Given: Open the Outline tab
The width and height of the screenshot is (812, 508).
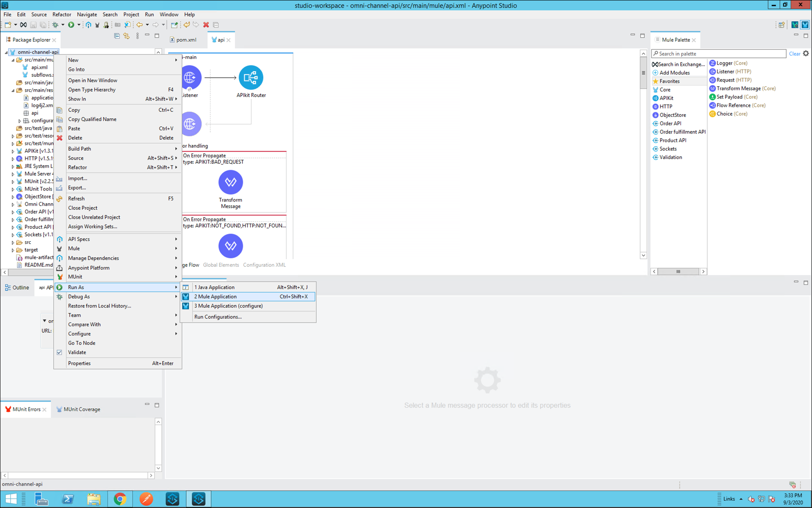Looking at the screenshot, I should pyautogui.click(x=17, y=287).
